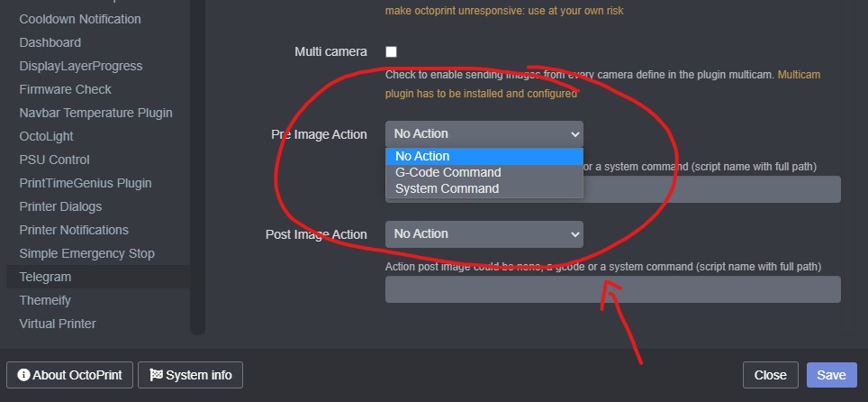
Task: Pick No Action in dropdown list
Action: (x=422, y=156)
